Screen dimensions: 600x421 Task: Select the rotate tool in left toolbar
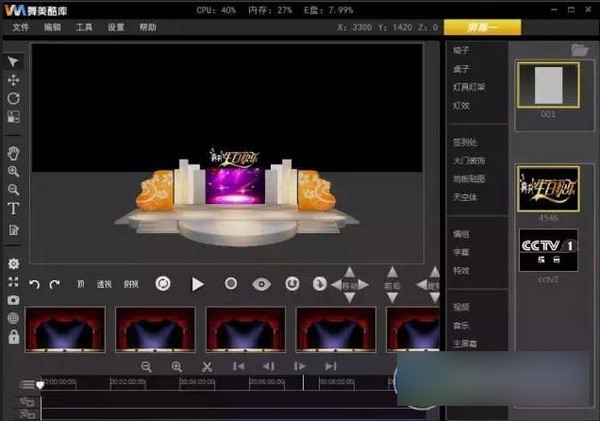13,98
